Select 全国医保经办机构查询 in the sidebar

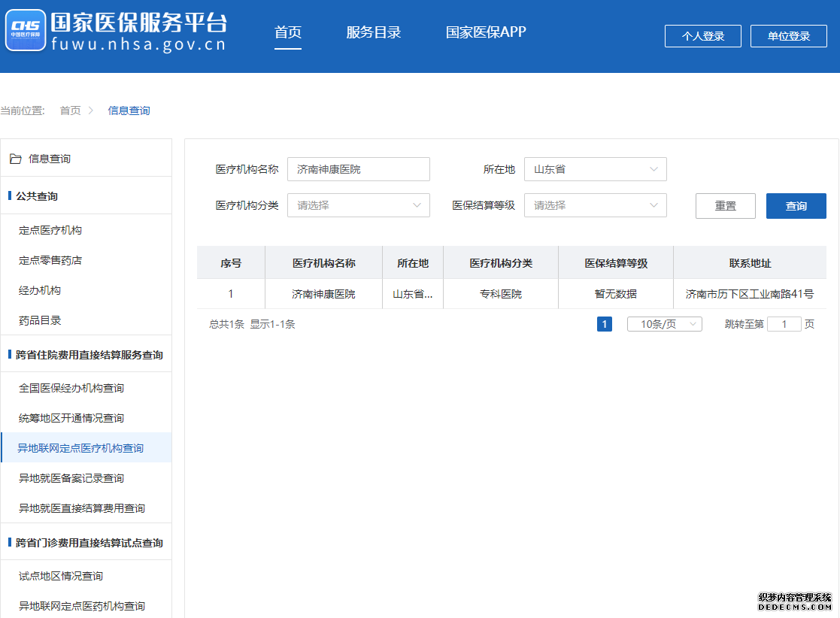click(71, 388)
